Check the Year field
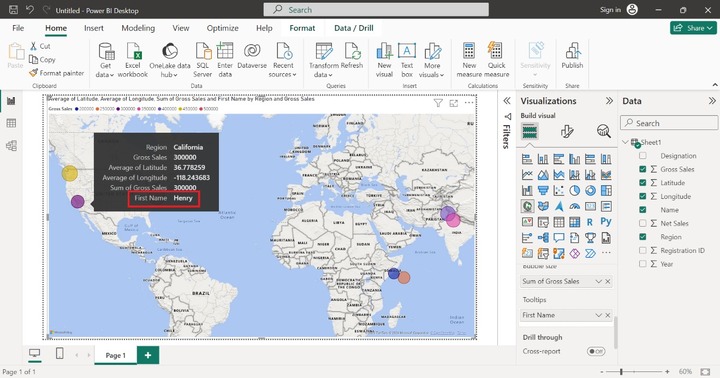The image size is (720, 378). pyautogui.click(x=643, y=264)
